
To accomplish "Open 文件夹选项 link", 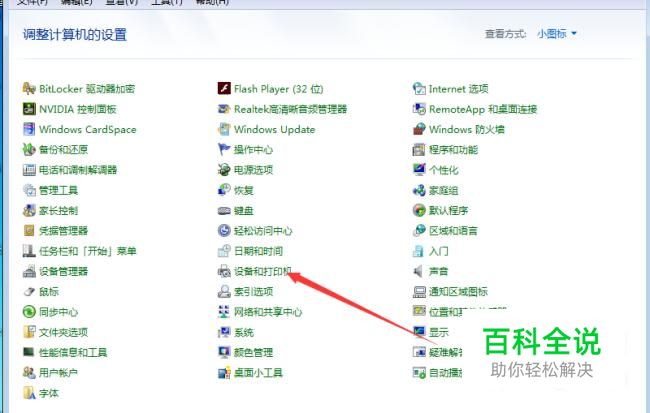I will [63, 332].
